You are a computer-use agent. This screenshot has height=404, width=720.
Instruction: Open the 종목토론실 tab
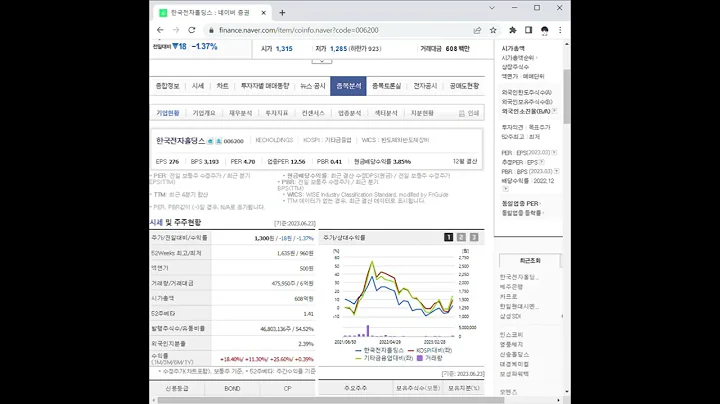pos(387,86)
